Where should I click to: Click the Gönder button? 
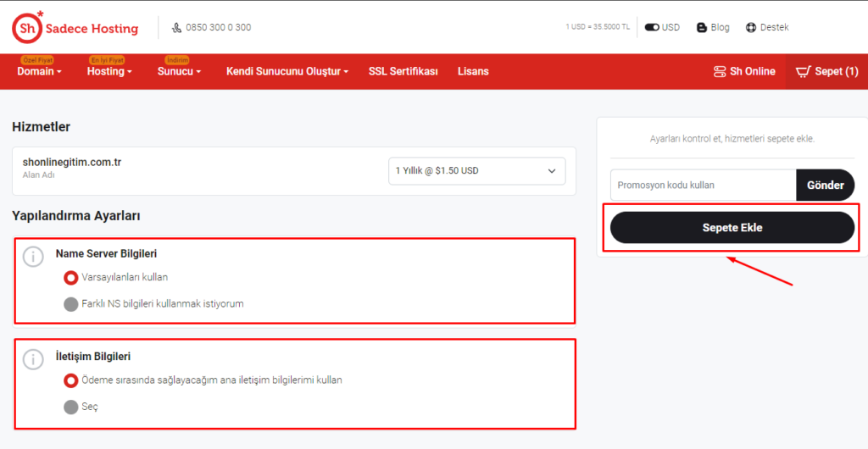[826, 186]
